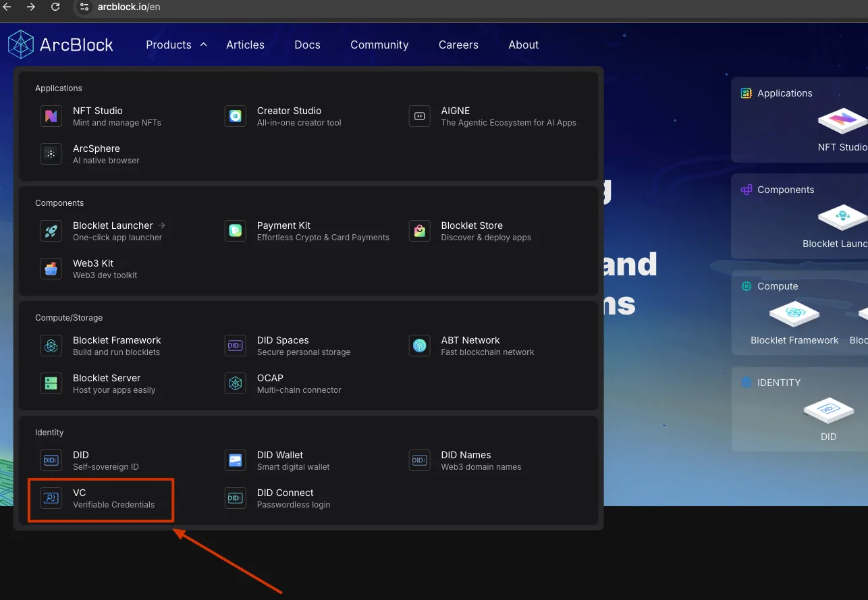Click the browser address bar URL

point(128,7)
